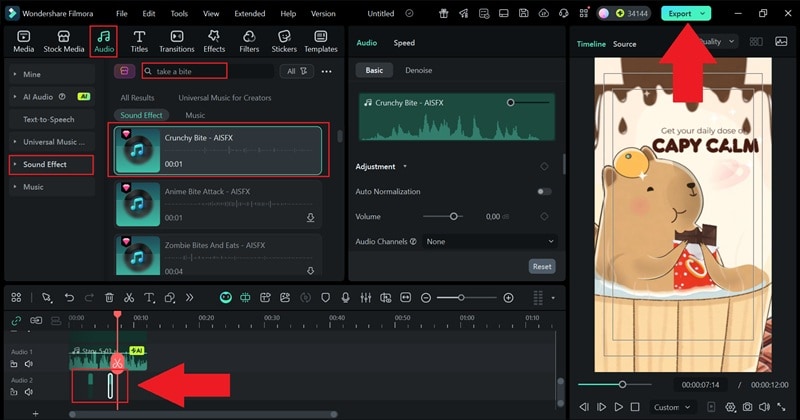Screen dimensions: 800x420
Task: Select Crunchy Bite - AISFX thumbnail
Action: click(138, 150)
